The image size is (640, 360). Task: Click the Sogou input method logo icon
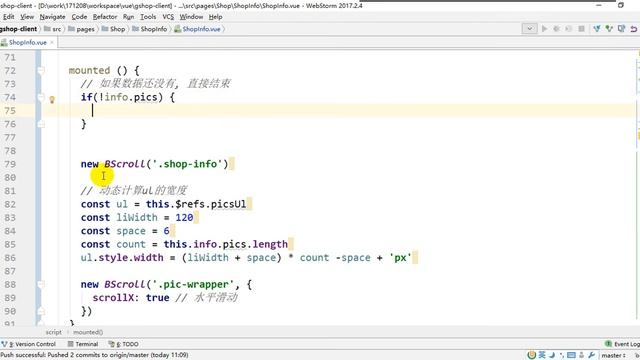click(x=531, y=355)
